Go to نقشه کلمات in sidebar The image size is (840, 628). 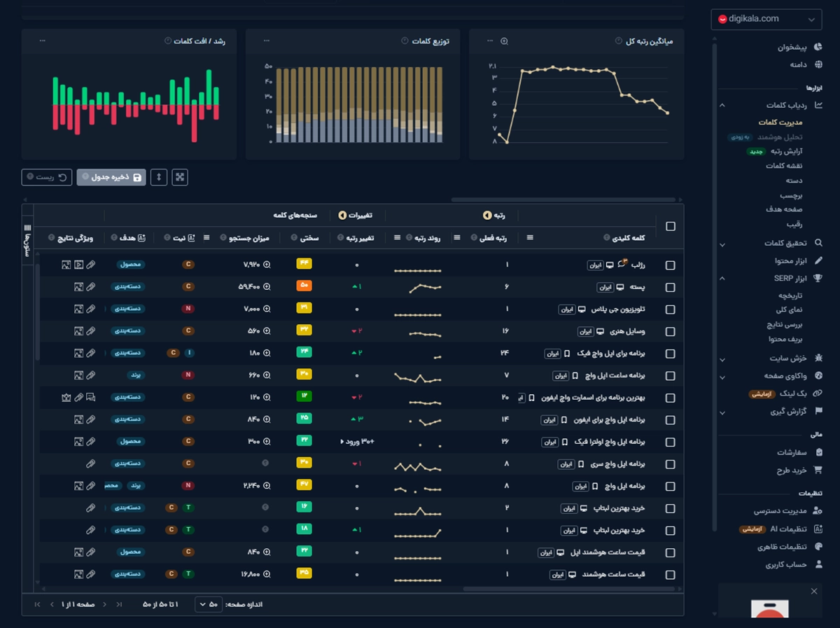784,166
